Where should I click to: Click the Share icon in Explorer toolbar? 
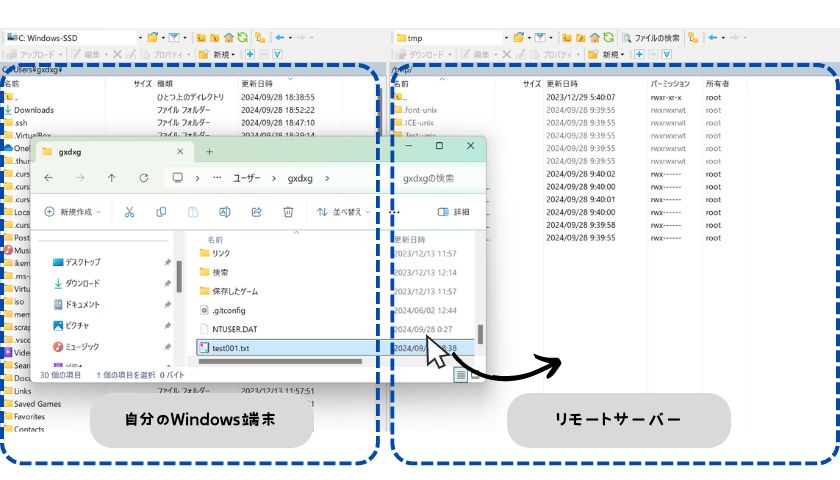[x=256, y=212]
